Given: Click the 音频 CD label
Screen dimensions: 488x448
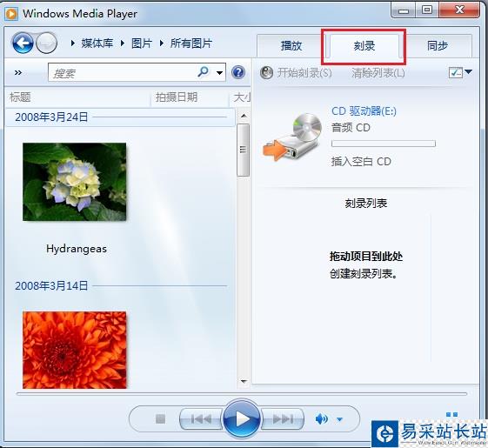Looking at the screenshot, I should pyautogui.click(x=351, y=127).
